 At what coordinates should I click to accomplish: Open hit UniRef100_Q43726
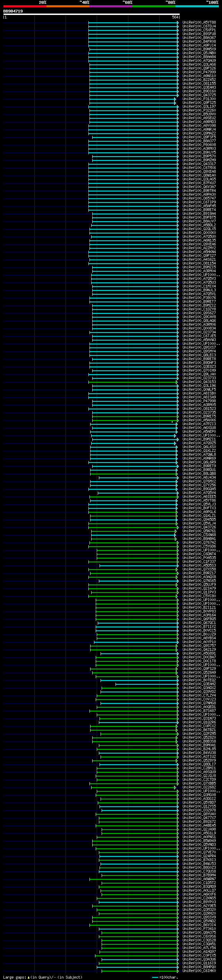(199, 527)
